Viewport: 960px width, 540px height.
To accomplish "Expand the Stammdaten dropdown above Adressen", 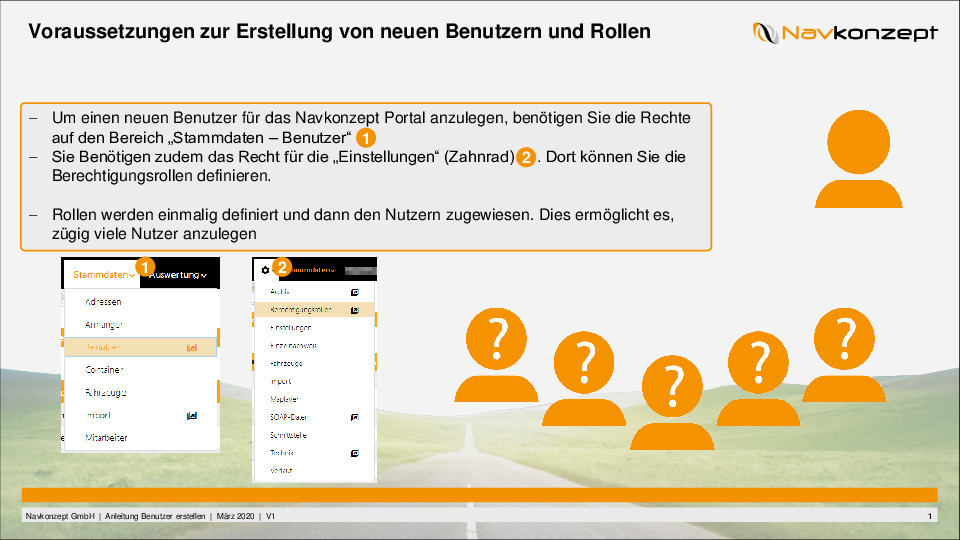I will pyautogui.click(x=103, y=275).
